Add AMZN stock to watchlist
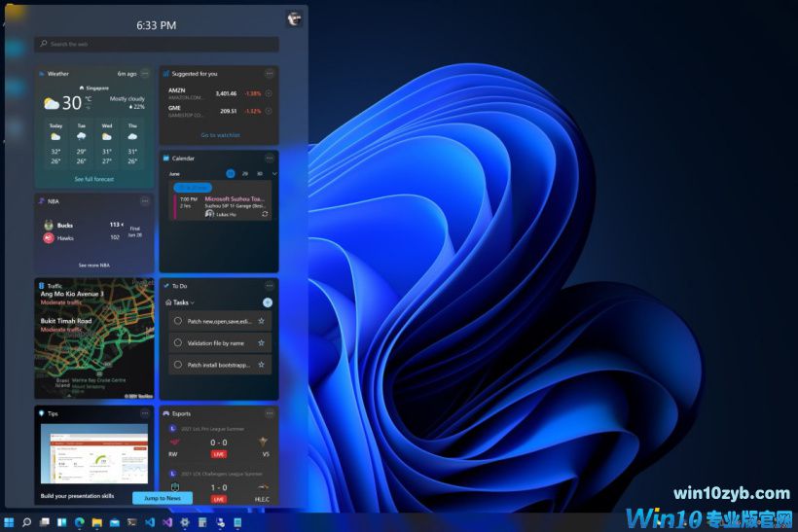Viewport: 798px width, 532px height. pyautogui.click(x=269, y=93)
